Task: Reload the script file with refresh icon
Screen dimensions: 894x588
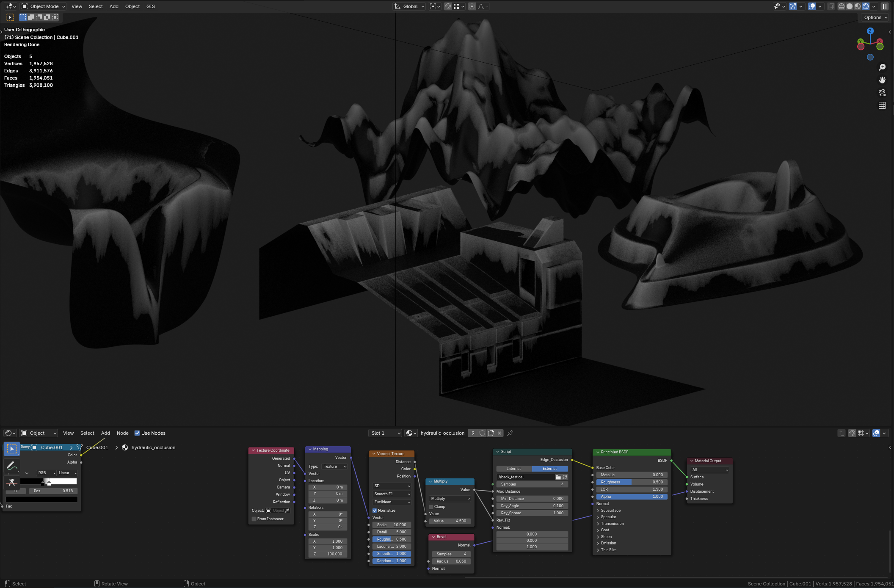Action: [565, 477]
